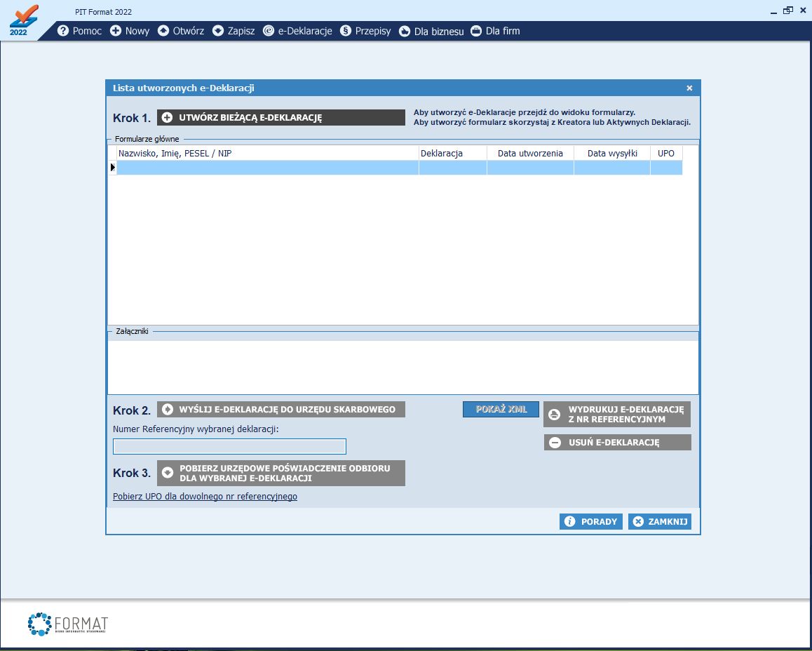The image size is (812, 651).
Task: Select the Deklaracja column header
Action: pyautogui.click(x=452, y=154)
